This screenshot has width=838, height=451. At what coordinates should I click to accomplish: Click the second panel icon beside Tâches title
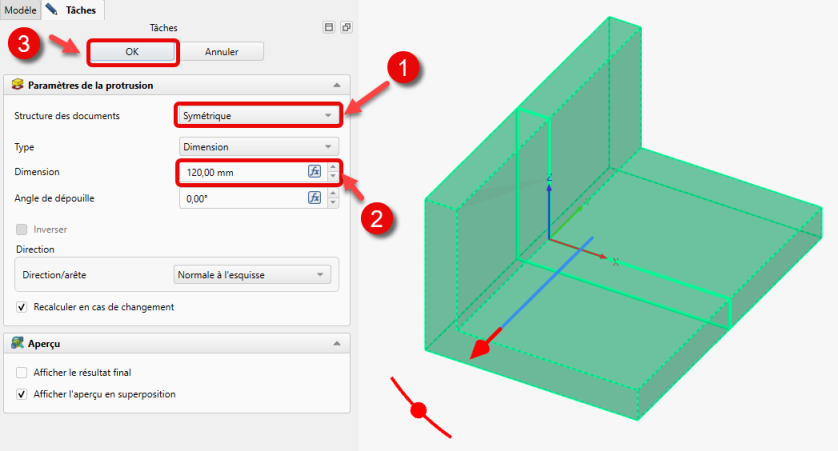[x=345, y=28]
